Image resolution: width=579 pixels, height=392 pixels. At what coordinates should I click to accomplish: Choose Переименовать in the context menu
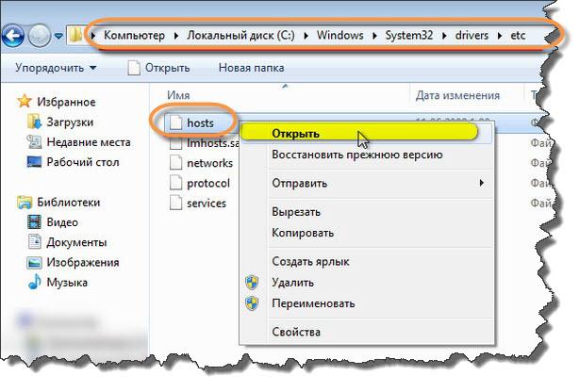coord(313,303)
